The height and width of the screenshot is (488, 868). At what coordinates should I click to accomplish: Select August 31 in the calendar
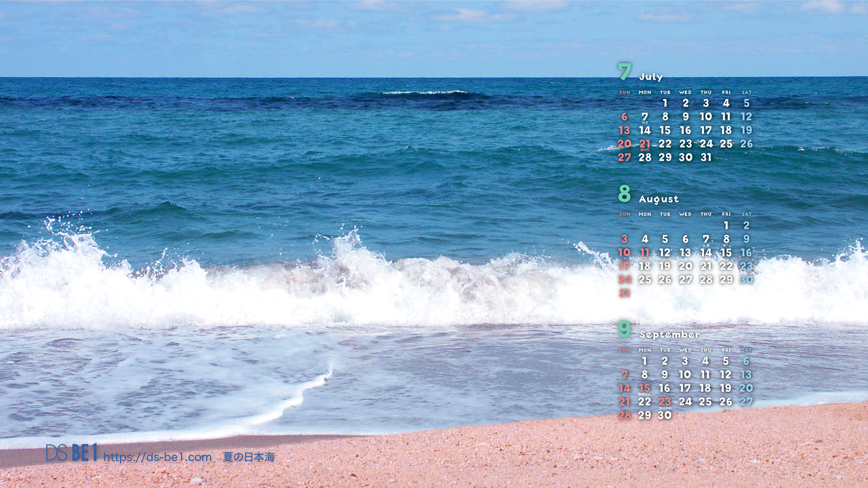point(624,293)
